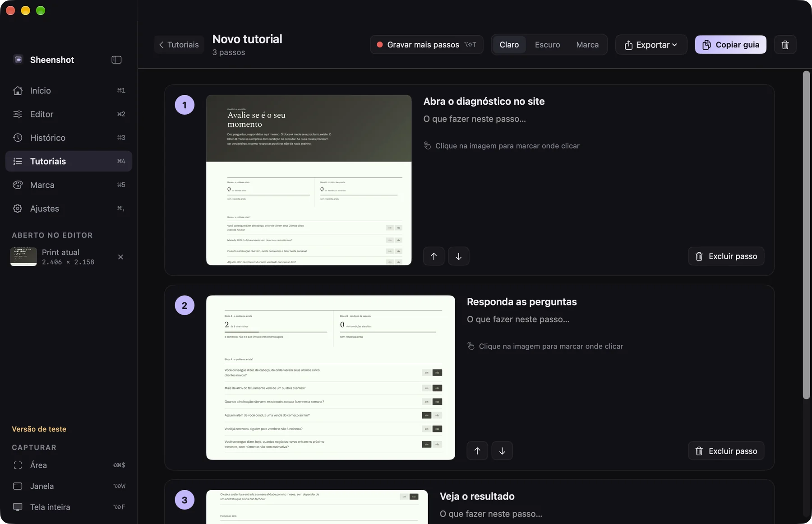Excluir passo for step 1
The height and width of the screenshot is (524, 812).
(x=726, y=256)
